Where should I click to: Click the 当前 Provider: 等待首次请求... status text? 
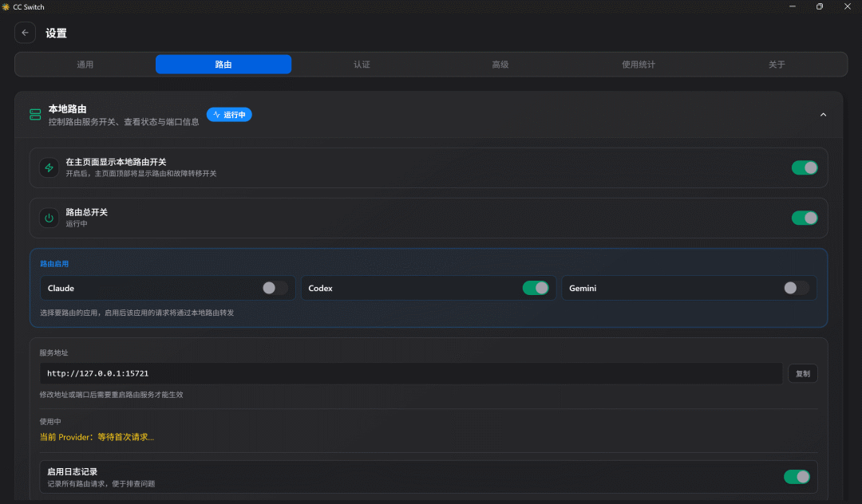pyautogui.click(x=97, y=437)
